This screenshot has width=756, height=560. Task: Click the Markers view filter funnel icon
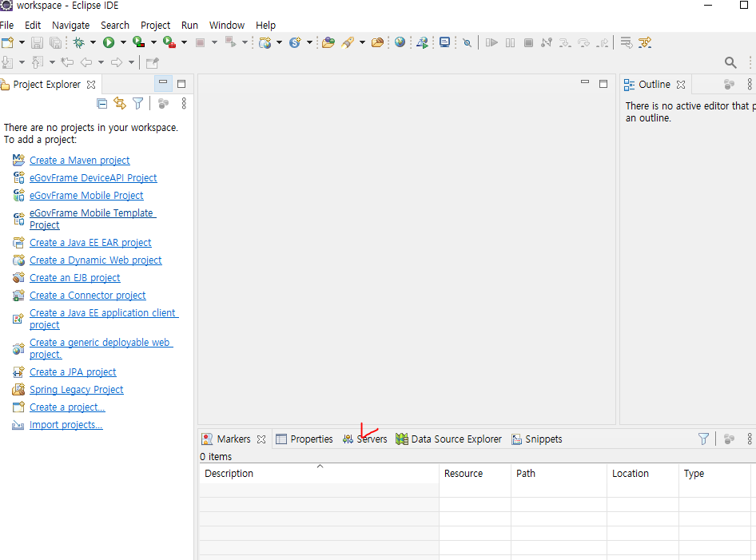tap(703, 439)
